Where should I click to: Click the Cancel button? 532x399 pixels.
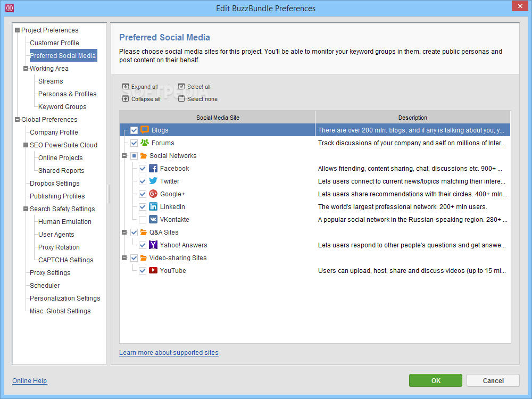click(493, 380)
